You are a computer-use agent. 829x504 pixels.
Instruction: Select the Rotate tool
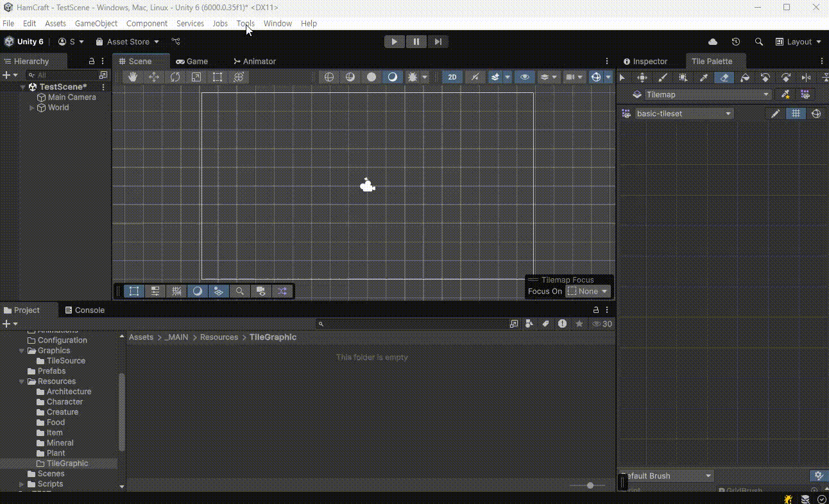click(x=175, y=77)
